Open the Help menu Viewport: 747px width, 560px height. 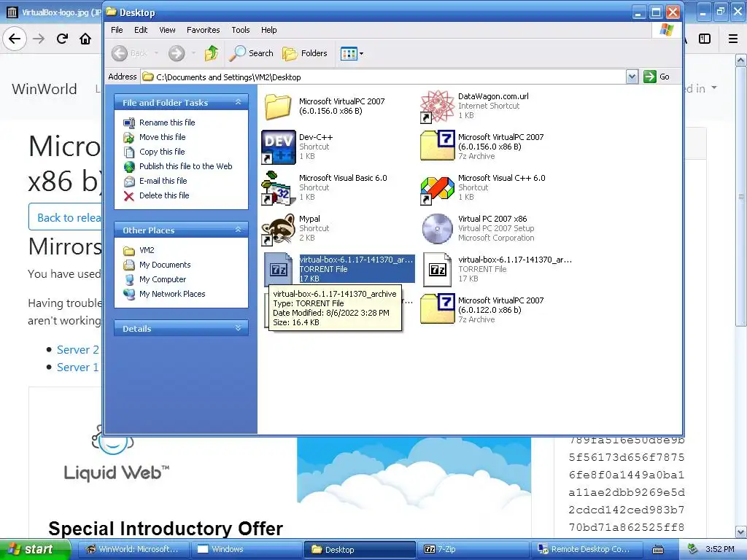click(268, 30)
